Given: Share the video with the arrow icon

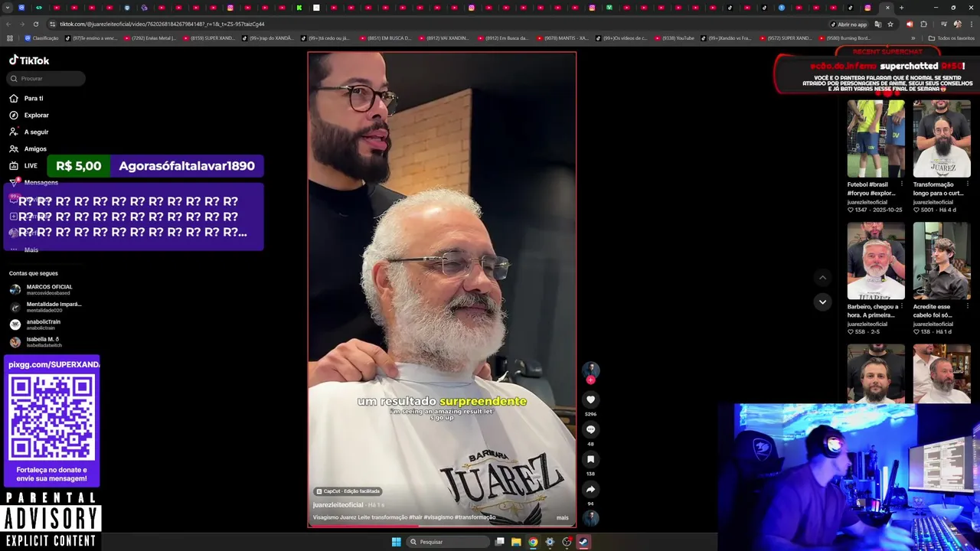Looking at the screenshot, I should click(590, 489).
